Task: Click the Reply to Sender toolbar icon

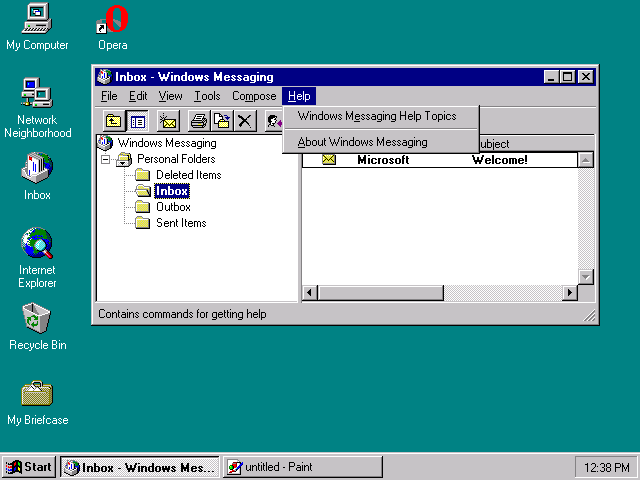Action: [274, 121]
